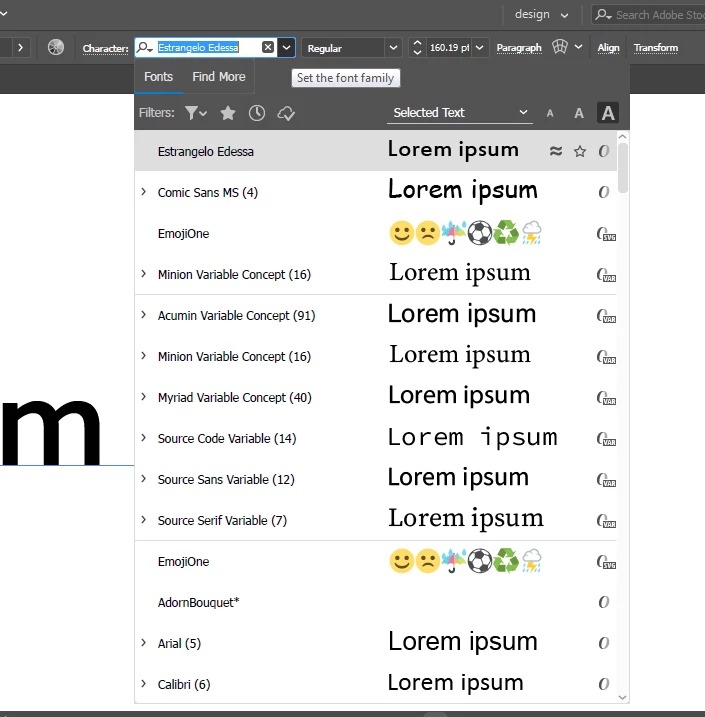Open the envelope options dropdown arrow
Image resolution: width=705 pixels, height=717 pixels.
coord(578,47)
